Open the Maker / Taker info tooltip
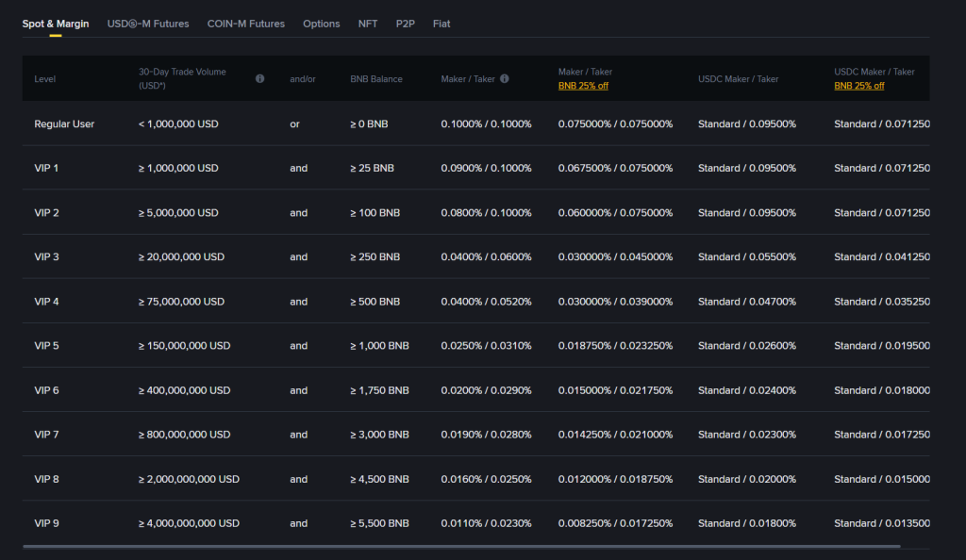This screenshot has width=966, height=560. tap(504, 78)
